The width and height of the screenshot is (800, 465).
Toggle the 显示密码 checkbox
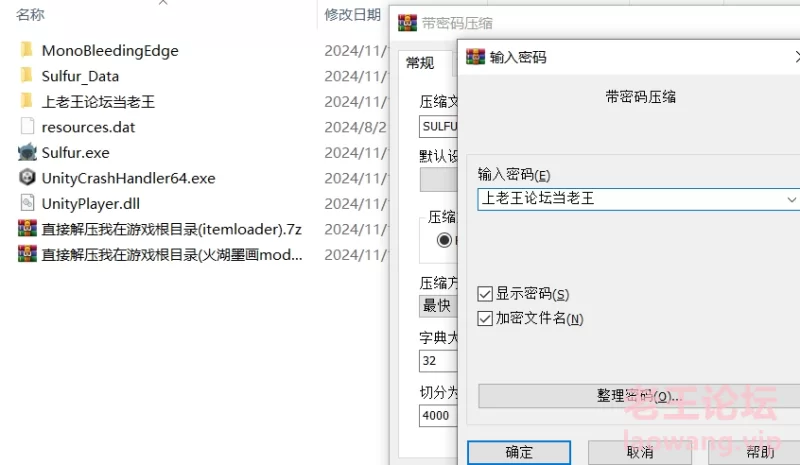coord(485,294)
